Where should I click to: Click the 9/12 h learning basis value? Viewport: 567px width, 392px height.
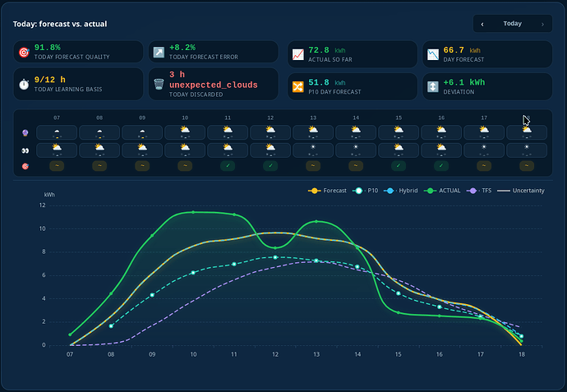point(50,80)
